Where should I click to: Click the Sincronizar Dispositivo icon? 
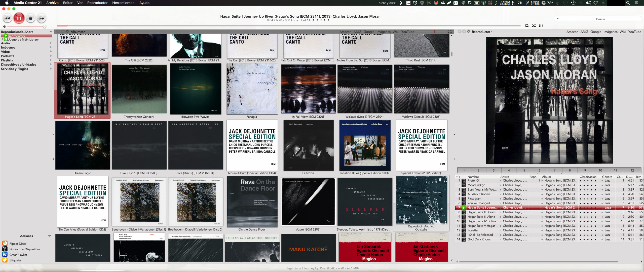(x=5, y=249)
